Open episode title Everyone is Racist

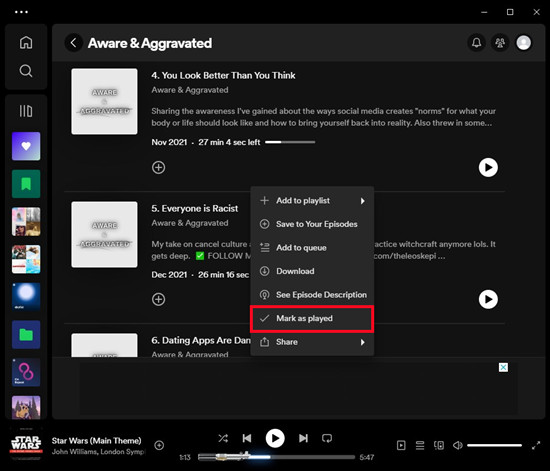tap(195, 208)
